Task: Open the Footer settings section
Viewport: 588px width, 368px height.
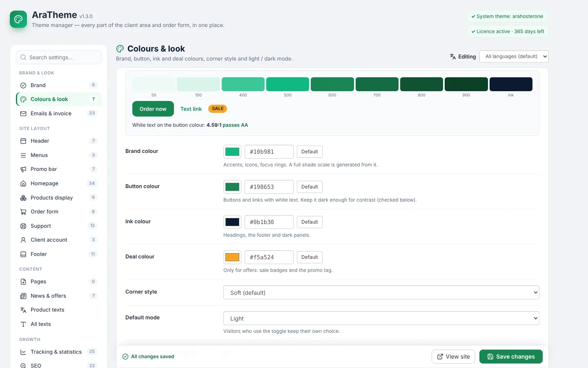Action: [59, 254]
